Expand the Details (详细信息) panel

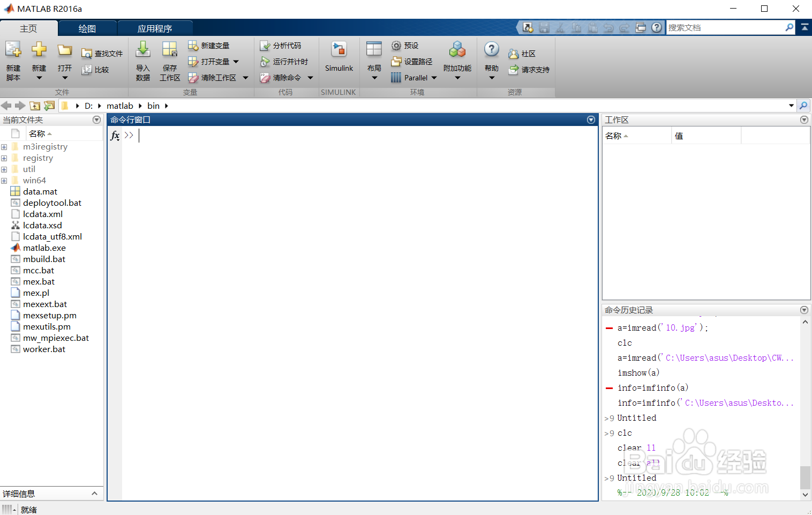(x=94, y=494)
